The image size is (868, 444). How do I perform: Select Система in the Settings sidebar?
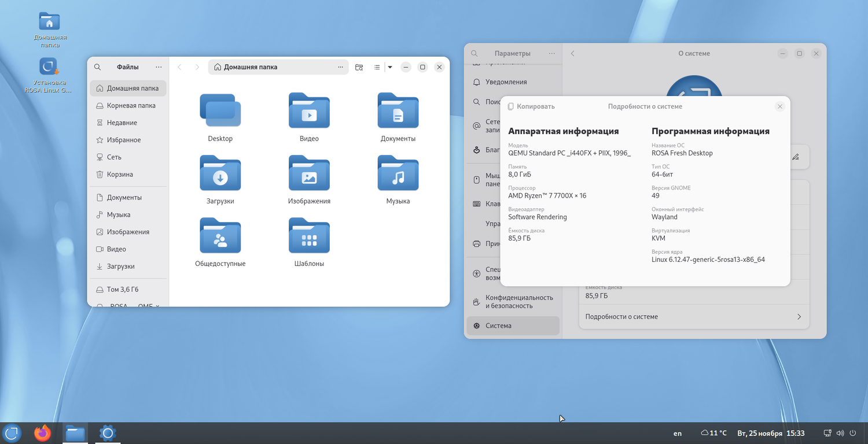click(498, 325)
